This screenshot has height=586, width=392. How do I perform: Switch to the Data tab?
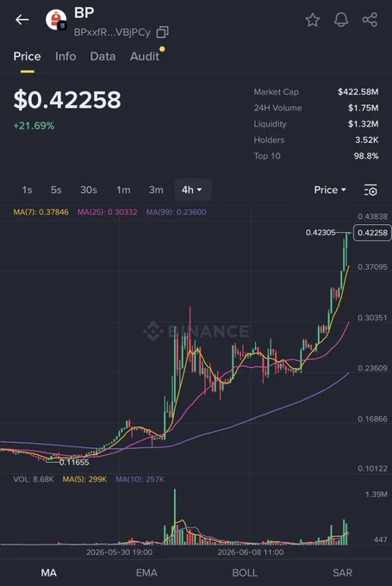(103, 56)
